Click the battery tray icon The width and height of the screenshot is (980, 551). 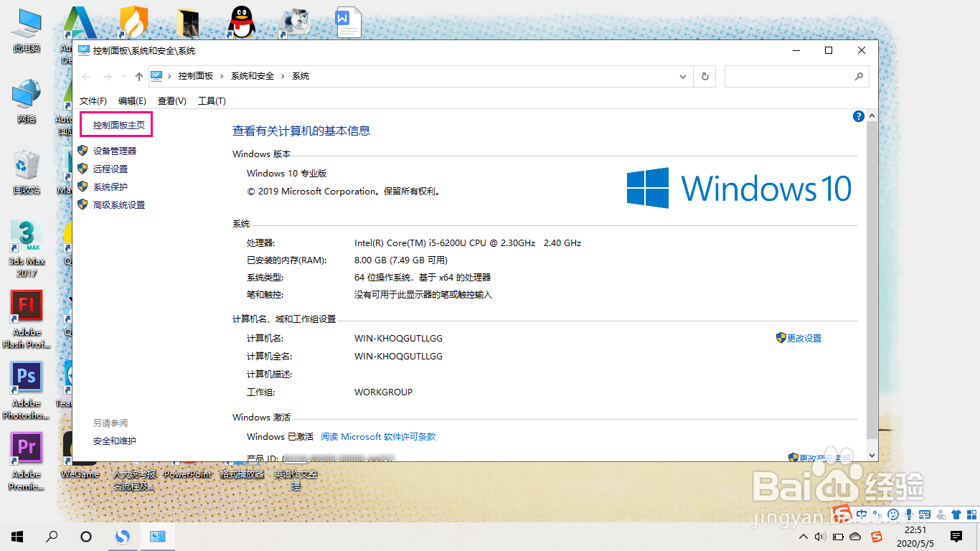[838, 536]
